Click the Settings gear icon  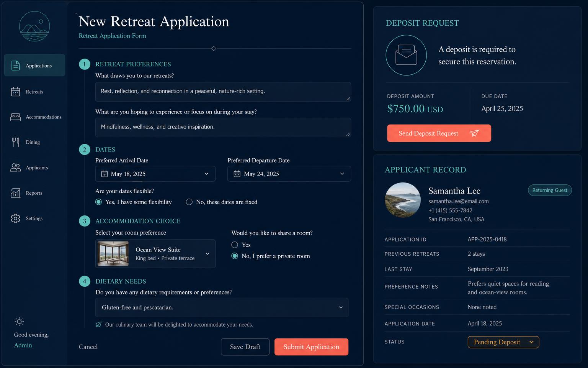pyautogui.click(x=15, y=218)
